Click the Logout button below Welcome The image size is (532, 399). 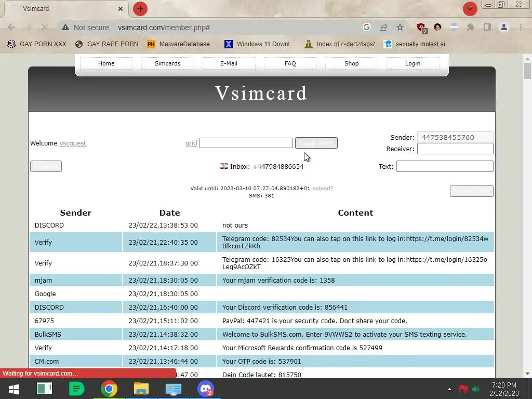(46, 166)
